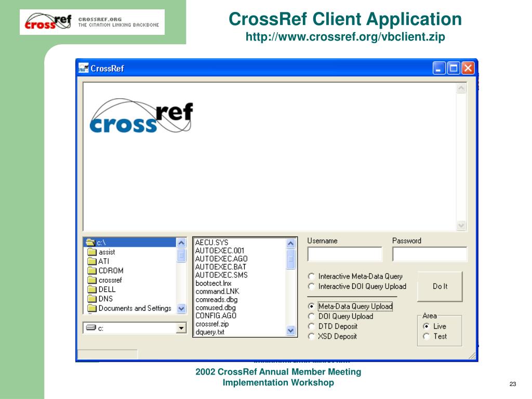The height and width of the screenshot is (399, 532).
Task: Select AUTOEXEC.AGO file
Action: [221, 259]
